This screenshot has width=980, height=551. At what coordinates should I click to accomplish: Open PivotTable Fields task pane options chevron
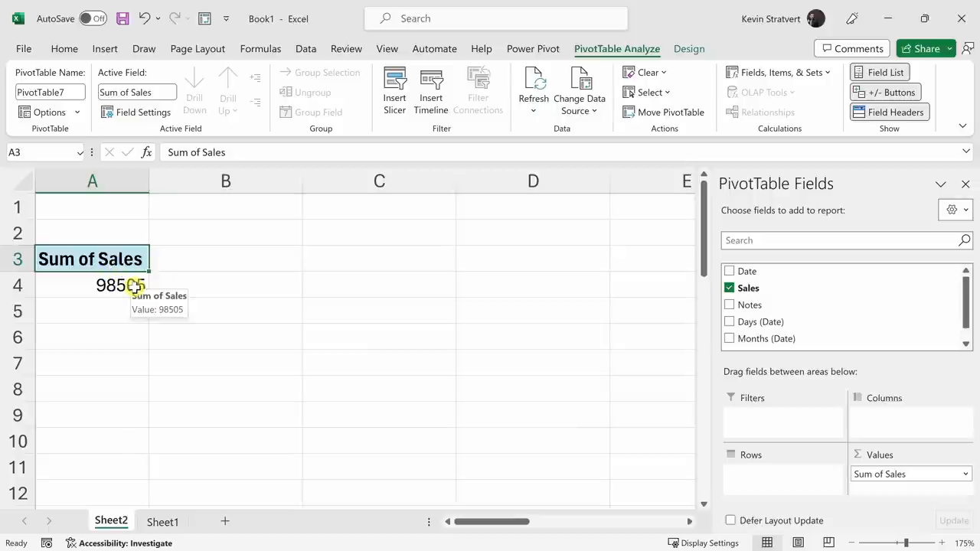(x=940, y=184)
